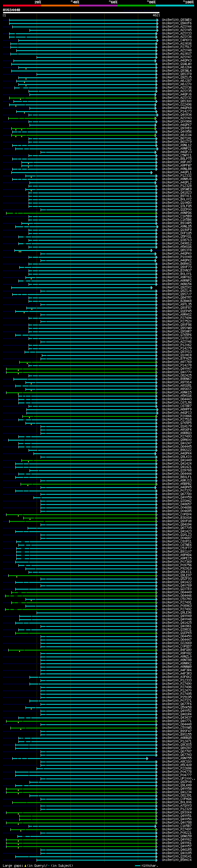Viewport: 197px width, 868px height.
Task: Select the UniRef100_O81391 label
Action: click(177, 795)
